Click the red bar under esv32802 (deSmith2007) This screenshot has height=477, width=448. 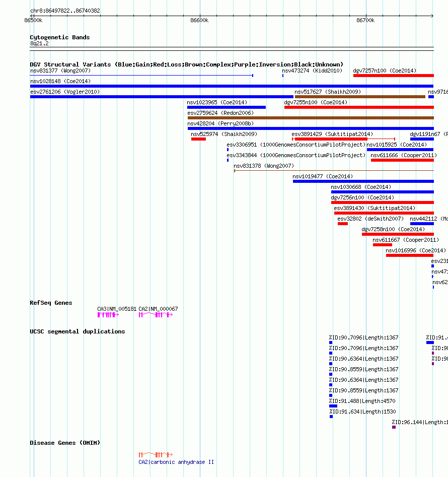pos(342,224)
